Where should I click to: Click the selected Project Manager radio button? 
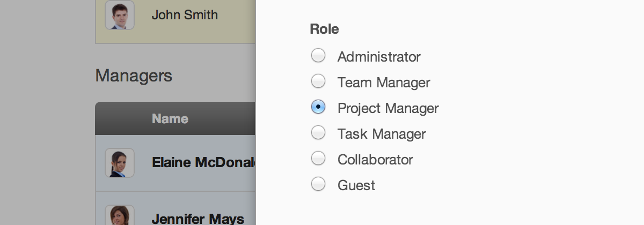(x=318, y=107)
